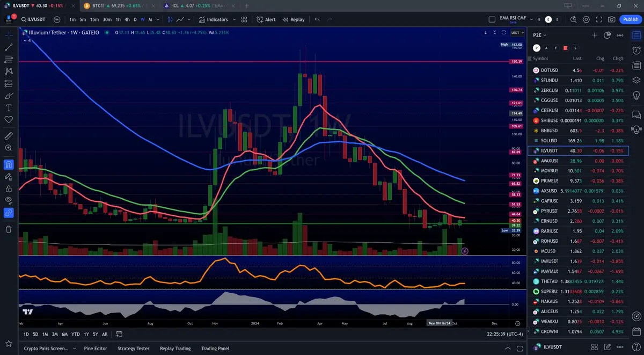
Task: Select the 1m timeframe
Action: [x=72, y=19]
